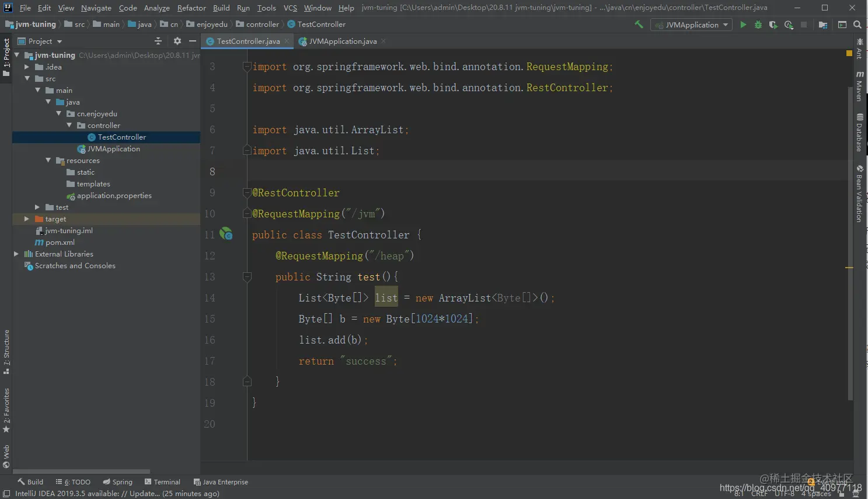Screen dimensions: 868x499
Task: Select pom.xml in project tree
Action: coord(60,242)
